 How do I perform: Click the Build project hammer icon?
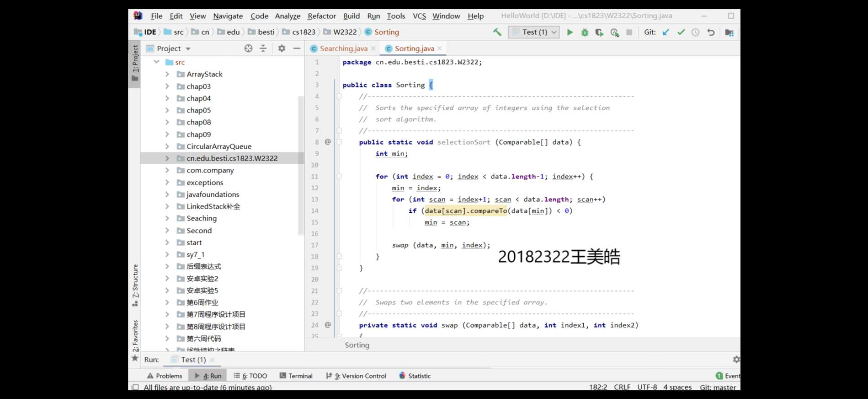pos(497,32)
